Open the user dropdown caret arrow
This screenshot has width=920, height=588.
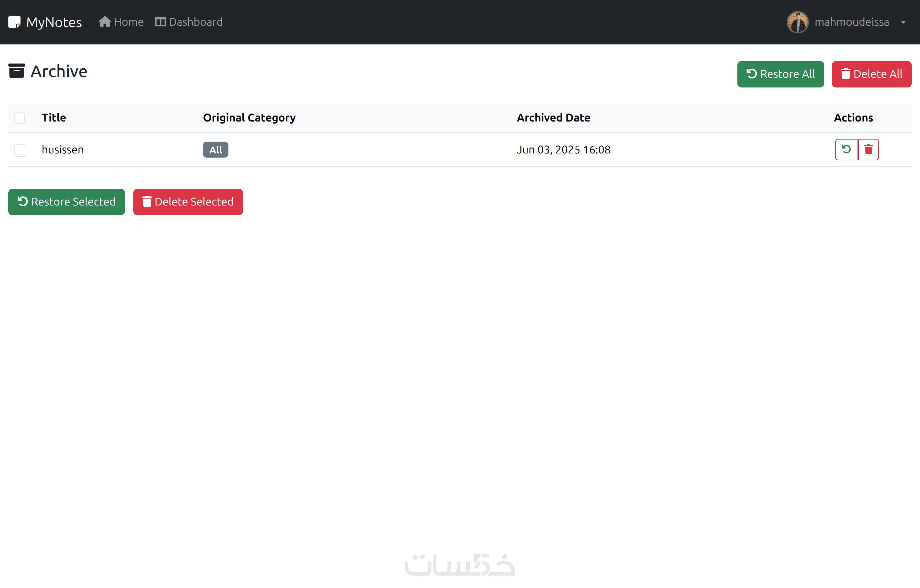[x=903, y=22]
